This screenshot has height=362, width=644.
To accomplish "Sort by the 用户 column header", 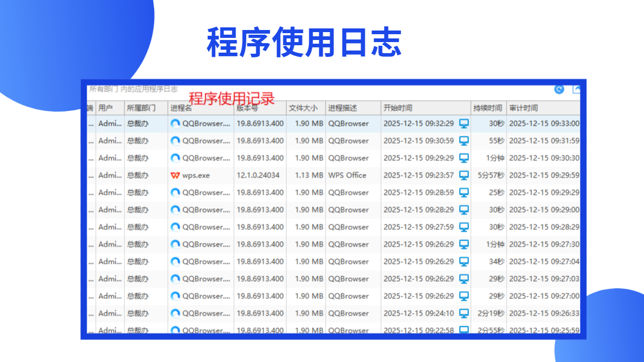I will (x=110, y=108).
